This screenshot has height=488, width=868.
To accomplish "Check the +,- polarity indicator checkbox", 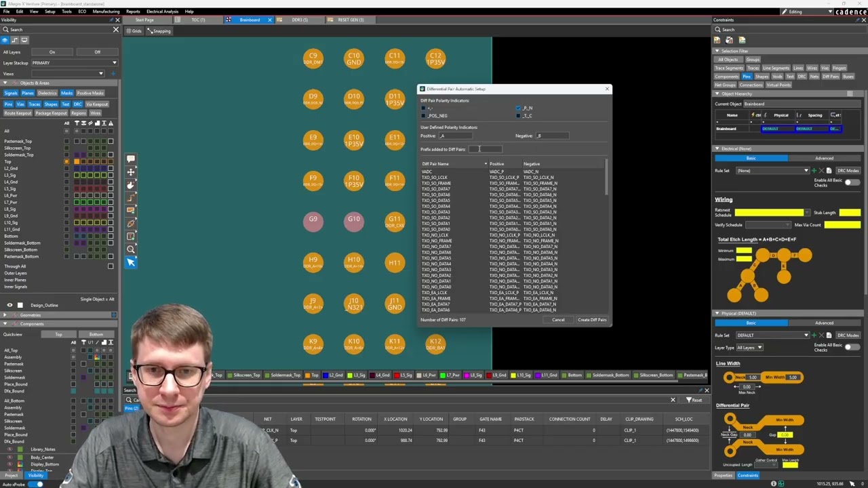I will 424,108.
